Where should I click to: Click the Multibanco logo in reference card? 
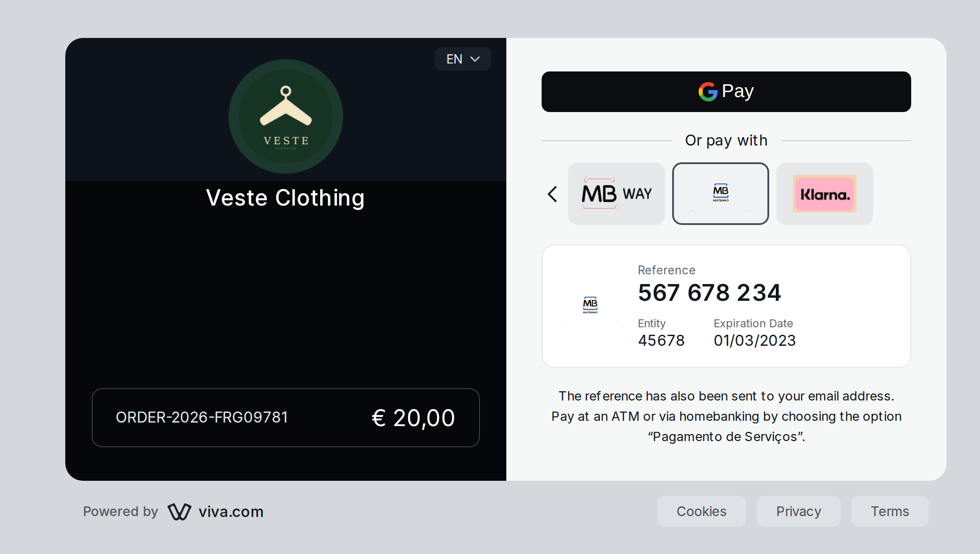[590, 305]
